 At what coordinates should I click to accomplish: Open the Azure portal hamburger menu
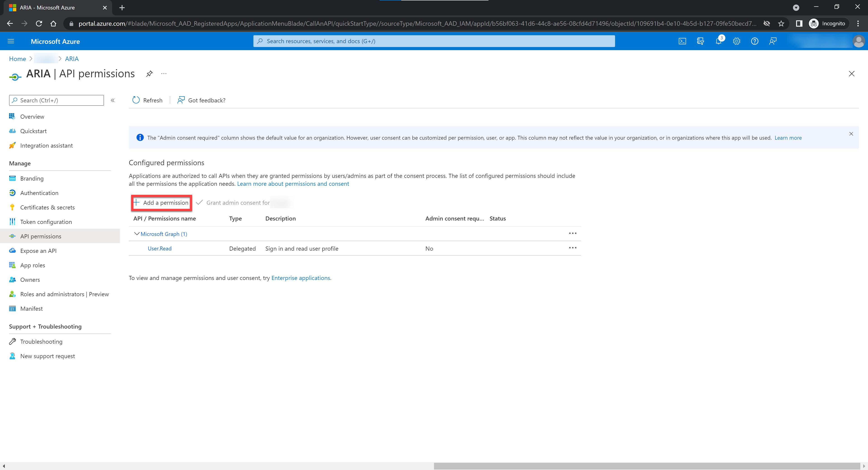click(11, 41)
